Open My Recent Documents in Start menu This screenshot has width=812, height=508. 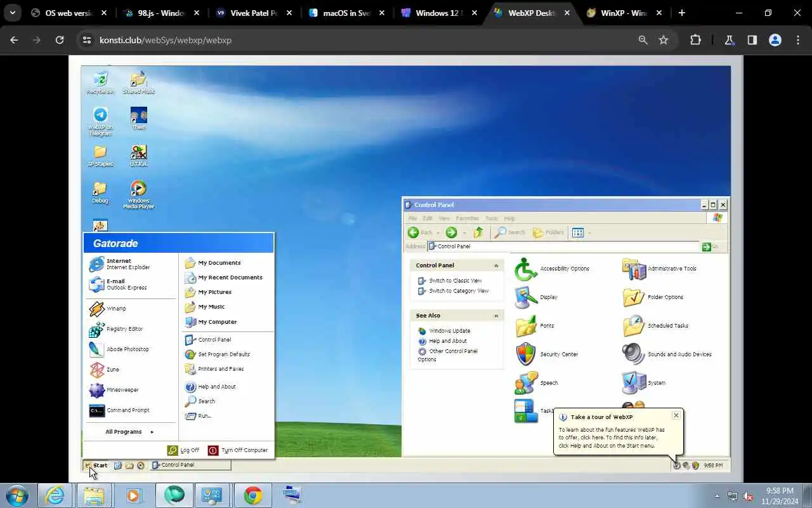pyautogui.click(x=223, y=277)
